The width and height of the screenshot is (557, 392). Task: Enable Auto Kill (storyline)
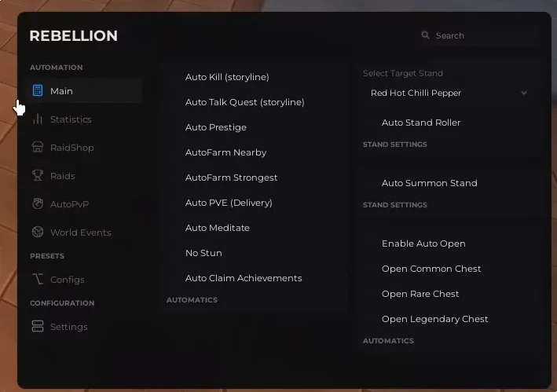(x=227, y=77)
